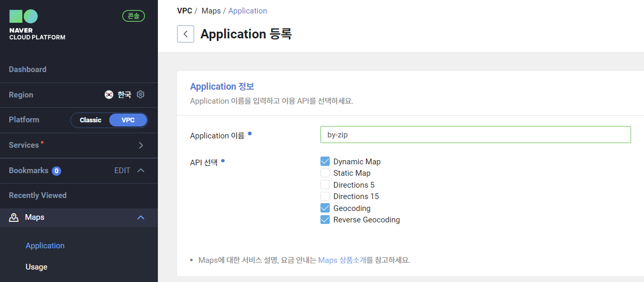Go back using the arrow button
The width and height of the screenshot is (644, 282).
185,34
